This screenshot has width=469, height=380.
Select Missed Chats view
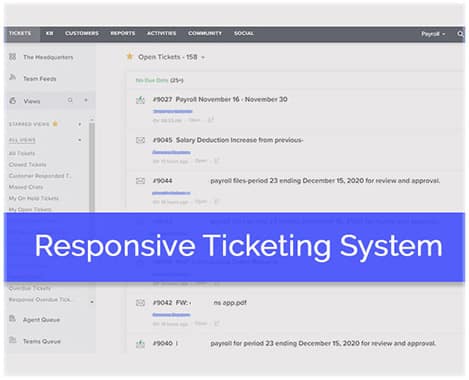(26, 187)
